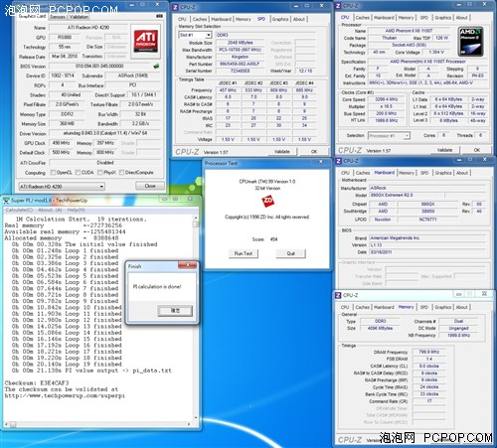Enable the PhysX checkbox in GPU-Z

coord(100,172)
